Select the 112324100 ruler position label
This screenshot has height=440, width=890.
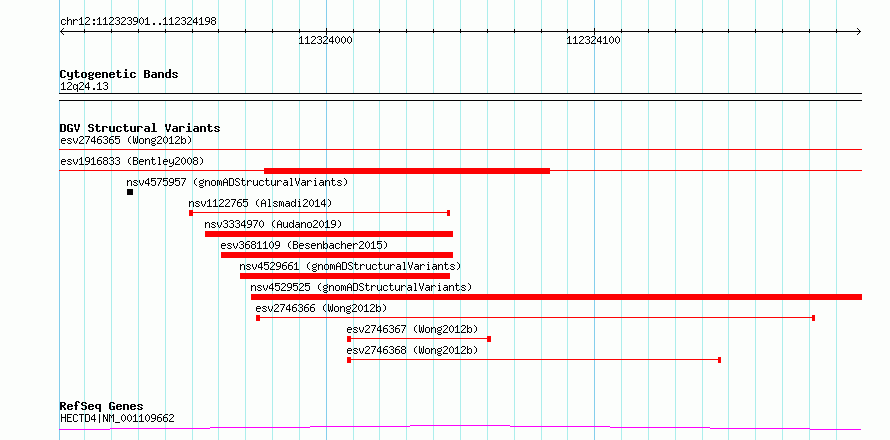pyautogui.click(x=594, y=40)
